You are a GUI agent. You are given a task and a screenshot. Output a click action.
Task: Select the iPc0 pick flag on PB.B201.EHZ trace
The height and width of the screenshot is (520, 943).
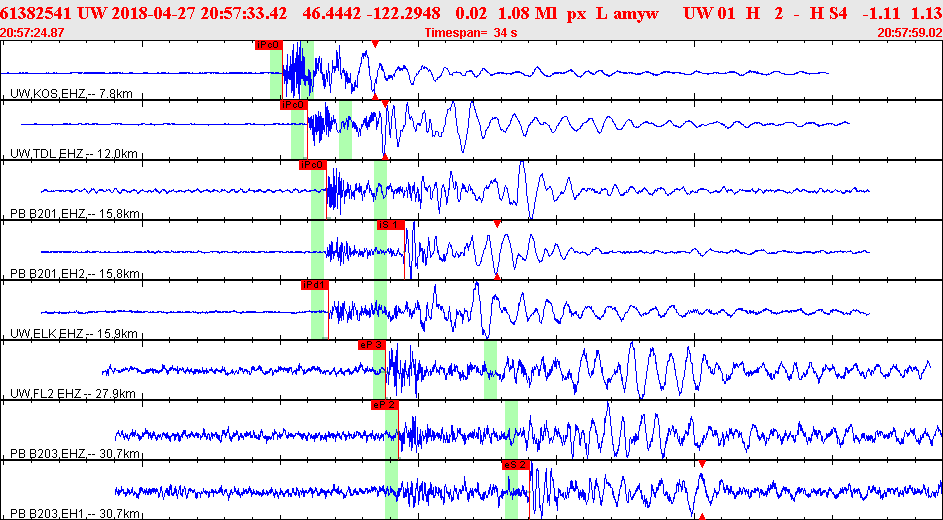pos(313,165)
